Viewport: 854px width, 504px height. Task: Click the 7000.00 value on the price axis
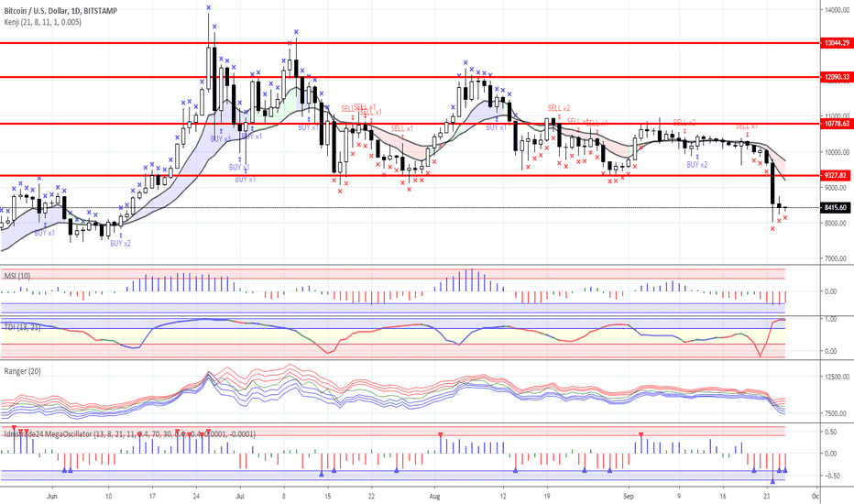[836, 258]
